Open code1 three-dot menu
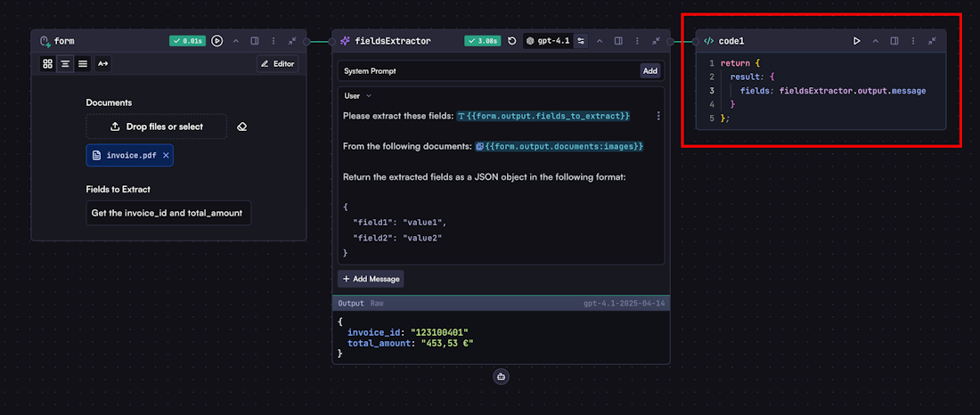 click(x=913, y=41)
